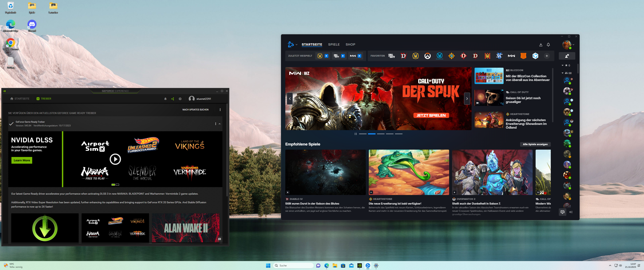Open the friend management settings icon
The height and width of the screenshot is (270, 644).
[567, 56]
